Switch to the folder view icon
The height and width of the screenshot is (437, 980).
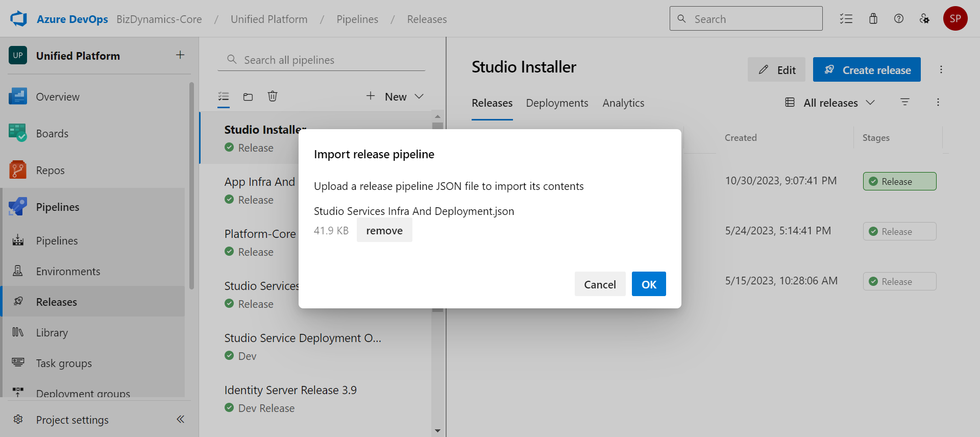click(x=248, y=96)
